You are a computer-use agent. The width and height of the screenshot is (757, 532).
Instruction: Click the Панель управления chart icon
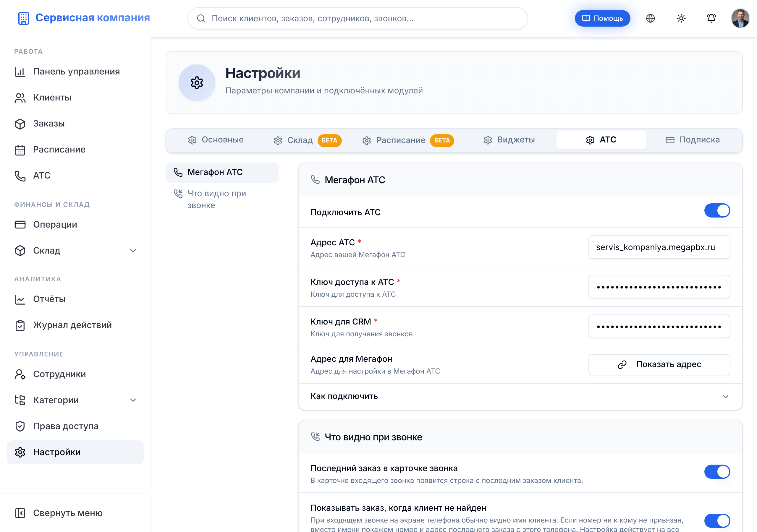pyautogui.click(x=20, y=72)
